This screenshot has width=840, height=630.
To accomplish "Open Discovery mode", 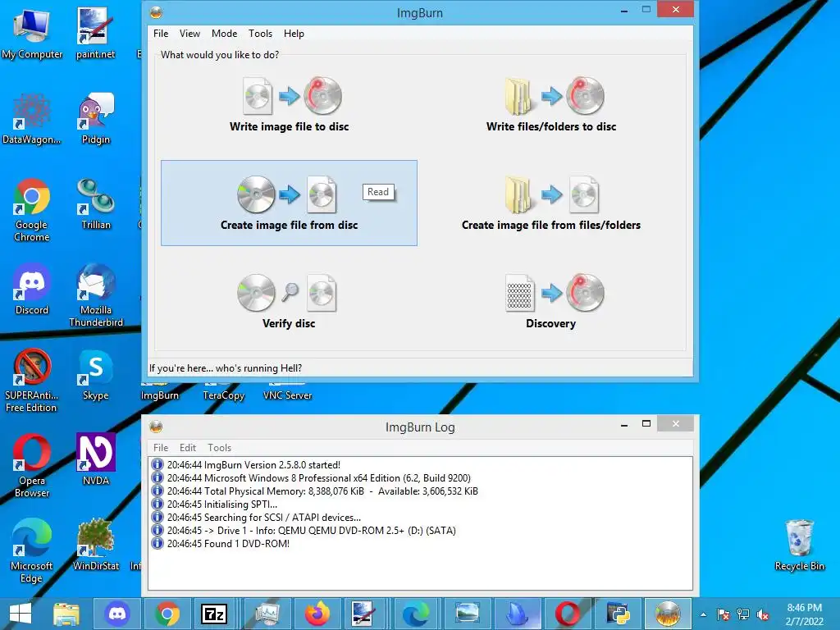I will point(550,301).
